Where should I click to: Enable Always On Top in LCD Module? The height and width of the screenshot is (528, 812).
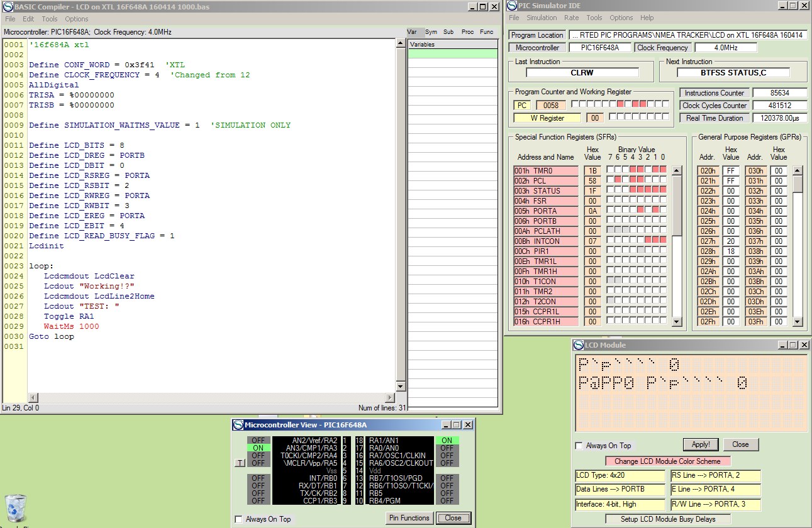579,446
